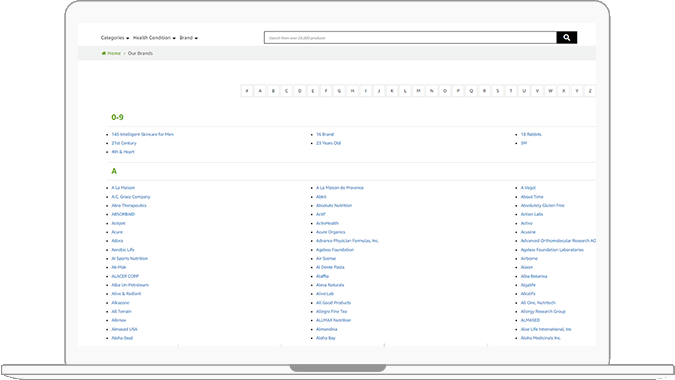
Task: Open the Al Dente Pasta brand
Action: pos(330,267)
